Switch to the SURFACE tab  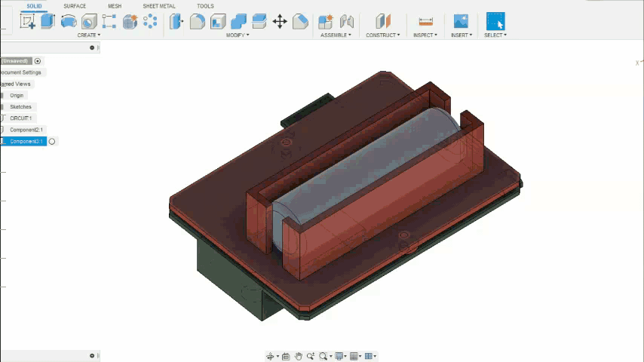pyautogui.click(x=75, y=6)
